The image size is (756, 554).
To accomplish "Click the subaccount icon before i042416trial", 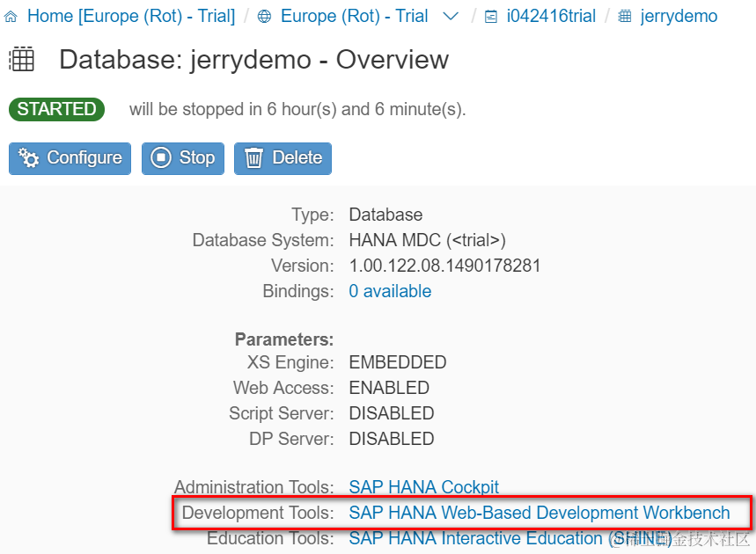I will click(491, 18).
